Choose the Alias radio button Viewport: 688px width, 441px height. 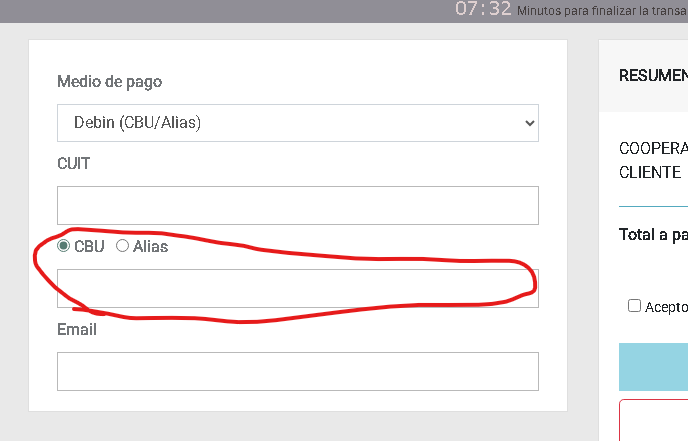(123, 246)
